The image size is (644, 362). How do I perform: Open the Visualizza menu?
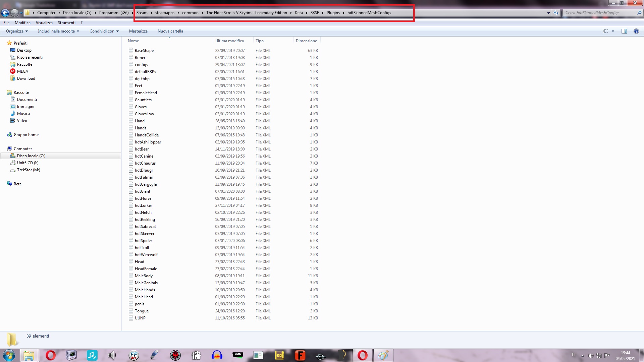click(x=44, y=23)
